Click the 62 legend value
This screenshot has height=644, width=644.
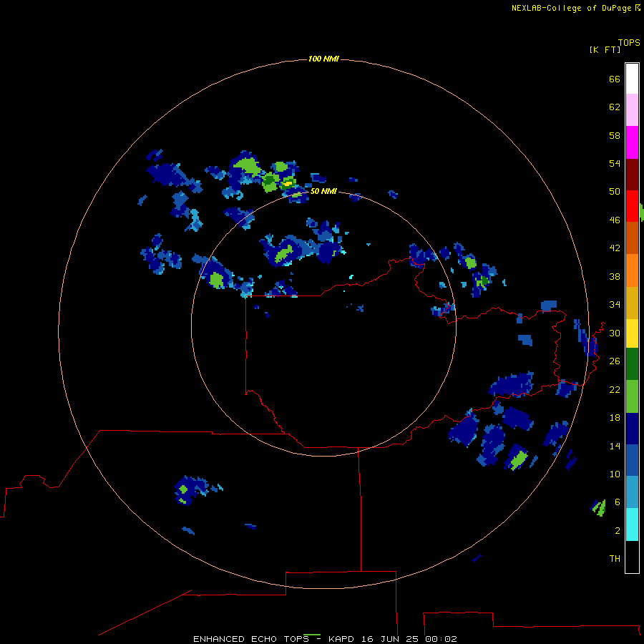[615, 107]
